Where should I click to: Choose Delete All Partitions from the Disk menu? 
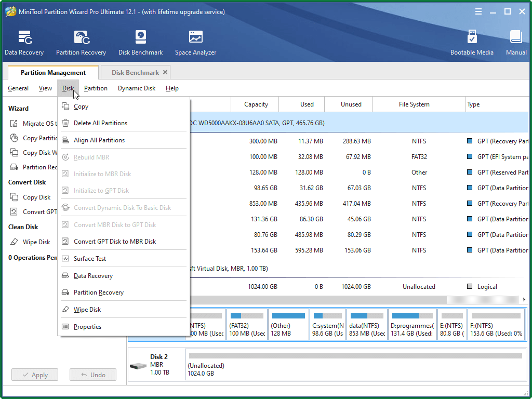click(x=124, y=123)
